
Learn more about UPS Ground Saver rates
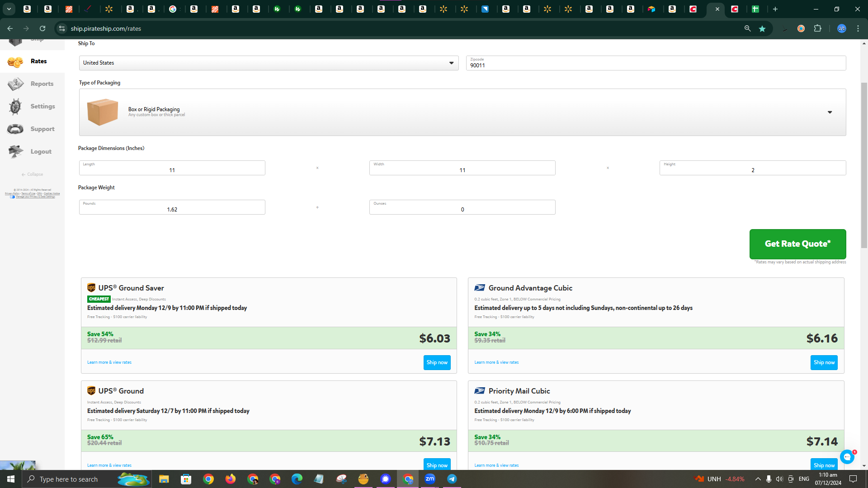pos(109,362)
